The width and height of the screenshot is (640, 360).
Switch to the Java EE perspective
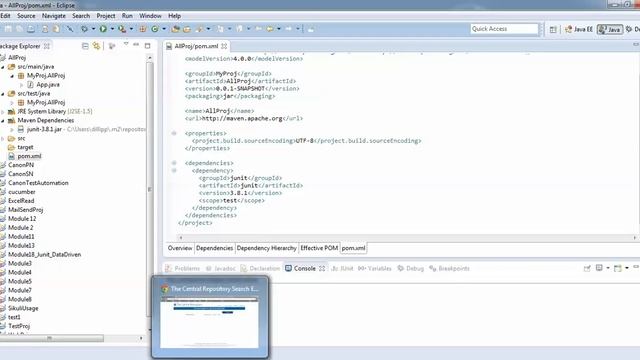point(579,29)
